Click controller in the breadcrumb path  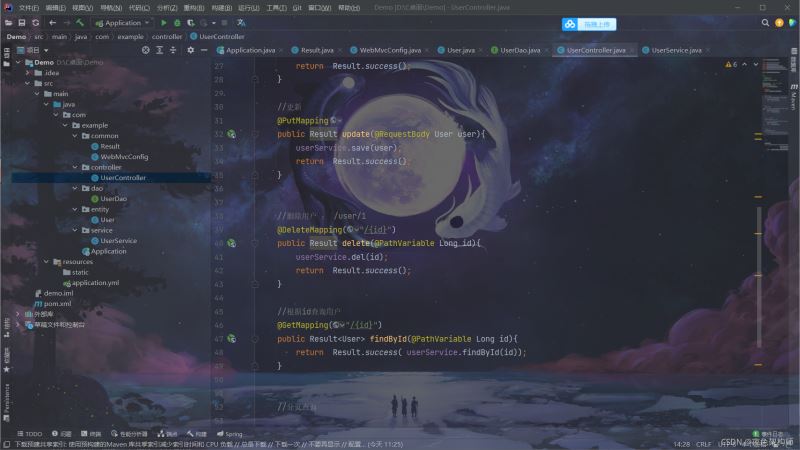[x=167, y=37]
